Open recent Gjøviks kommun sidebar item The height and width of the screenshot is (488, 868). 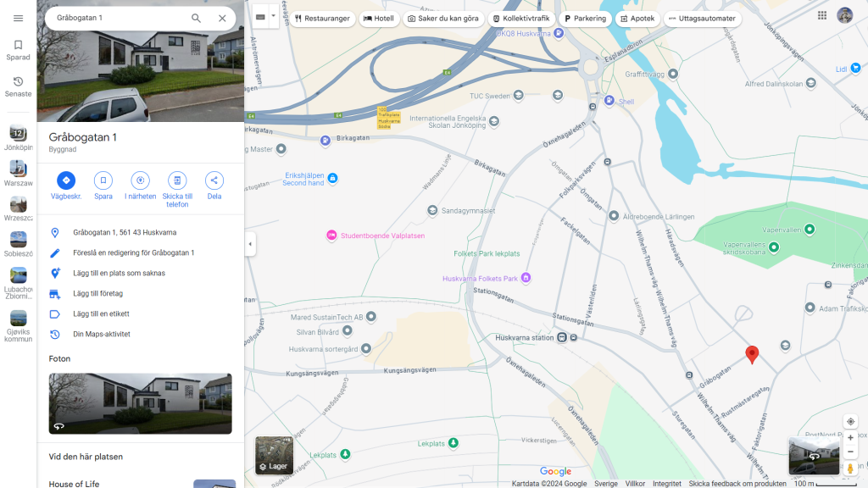19,326
